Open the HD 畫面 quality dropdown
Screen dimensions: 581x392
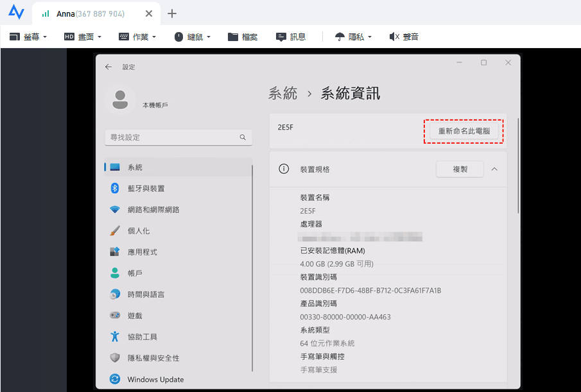click(x=83, y=37)
